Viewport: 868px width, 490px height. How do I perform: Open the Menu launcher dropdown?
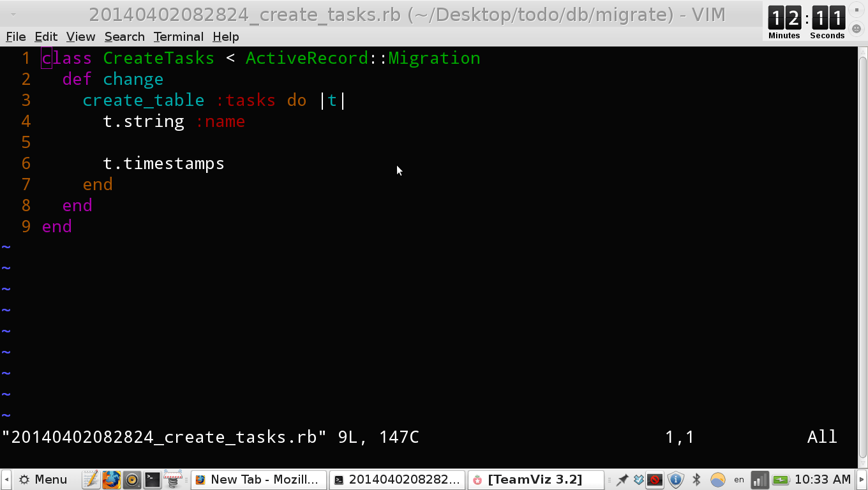point(41,479)
